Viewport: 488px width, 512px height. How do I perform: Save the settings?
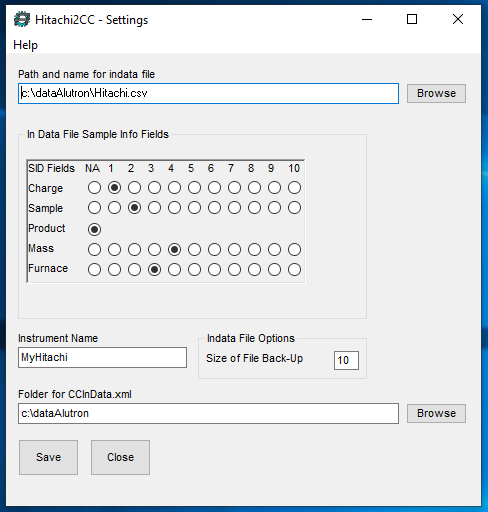pyautogui.click(x=48, y=457)
